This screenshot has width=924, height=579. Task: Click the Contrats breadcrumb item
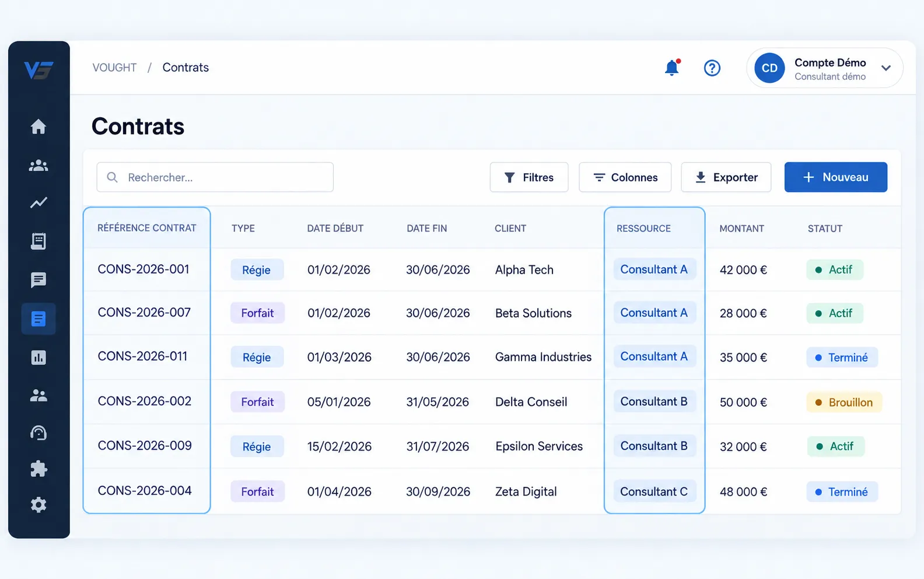pos(185,68)
